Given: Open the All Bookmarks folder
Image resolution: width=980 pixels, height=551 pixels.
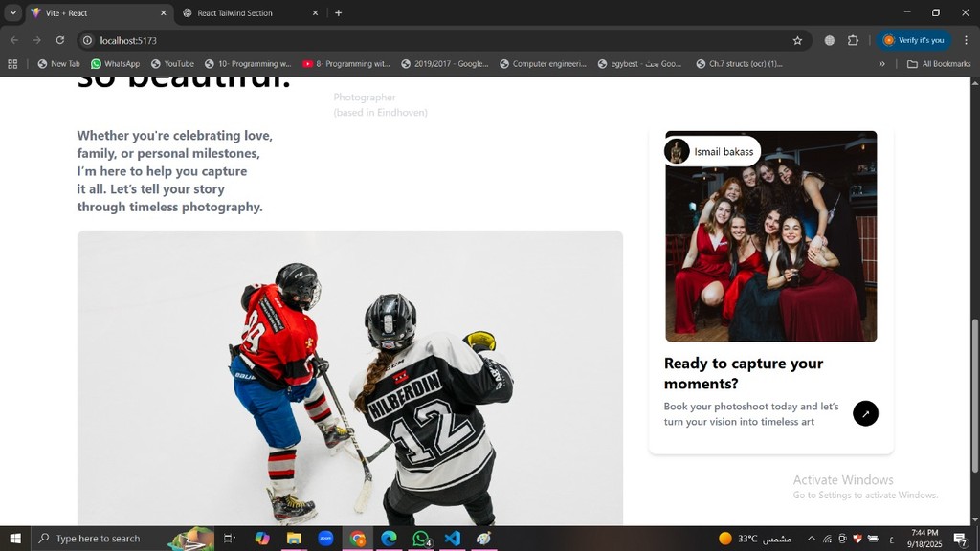Looking at the screenshot, I should coord(938,64).
